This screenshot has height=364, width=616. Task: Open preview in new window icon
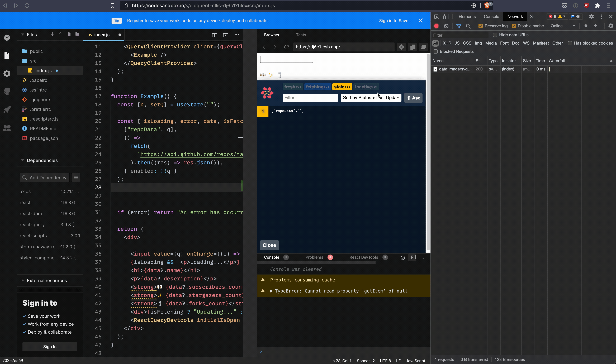(x=423, y=47)
